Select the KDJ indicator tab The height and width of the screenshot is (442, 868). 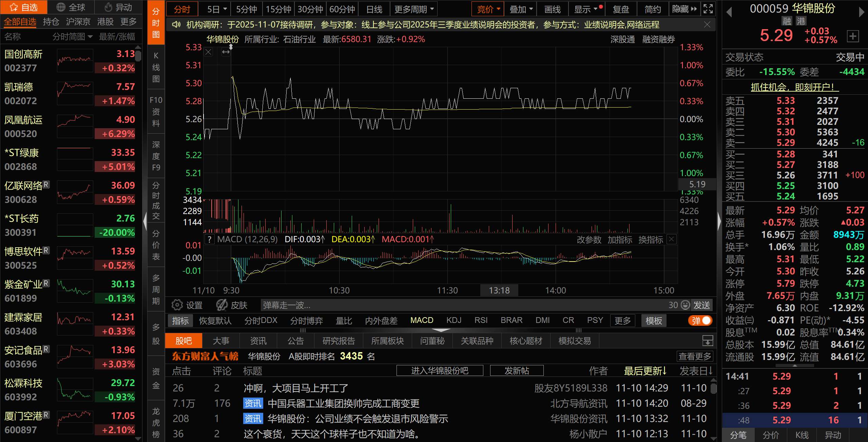coord(454,321)
